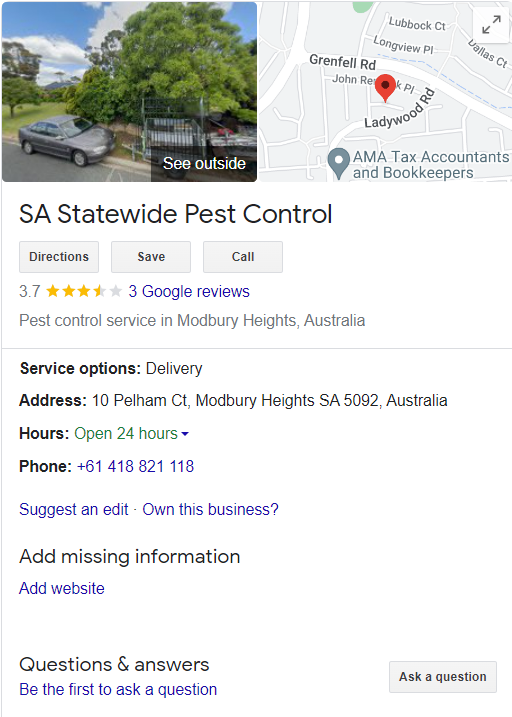
Task: Call SA Statewide Pest Control
Action: coord(243,257)
